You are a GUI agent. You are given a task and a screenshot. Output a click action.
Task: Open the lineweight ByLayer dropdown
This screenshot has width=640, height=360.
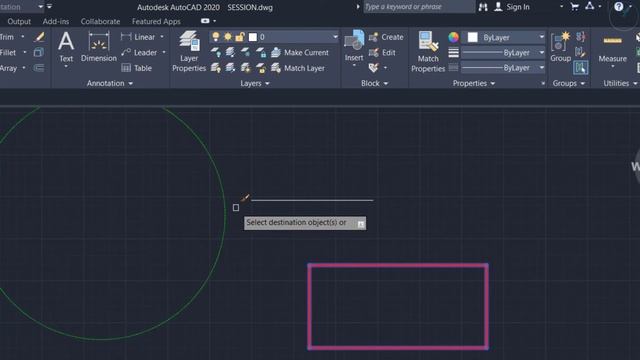[542, 53]
